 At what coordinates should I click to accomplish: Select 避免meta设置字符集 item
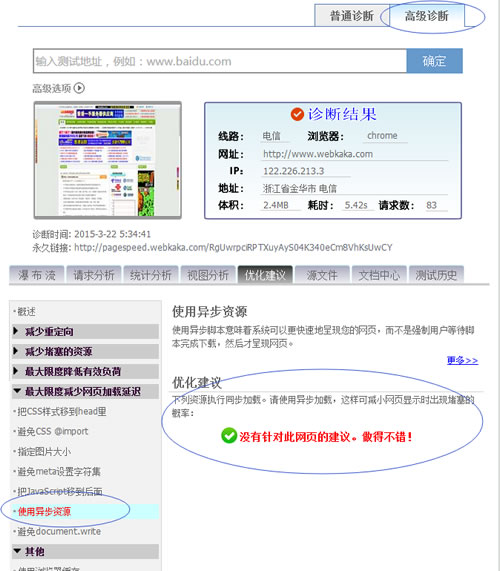tap(59, 472)
